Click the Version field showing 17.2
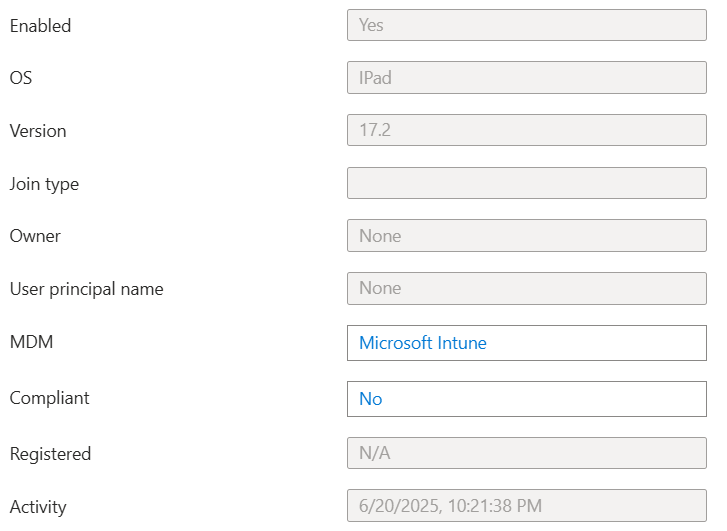727x531 pixels. click(526, 130)
